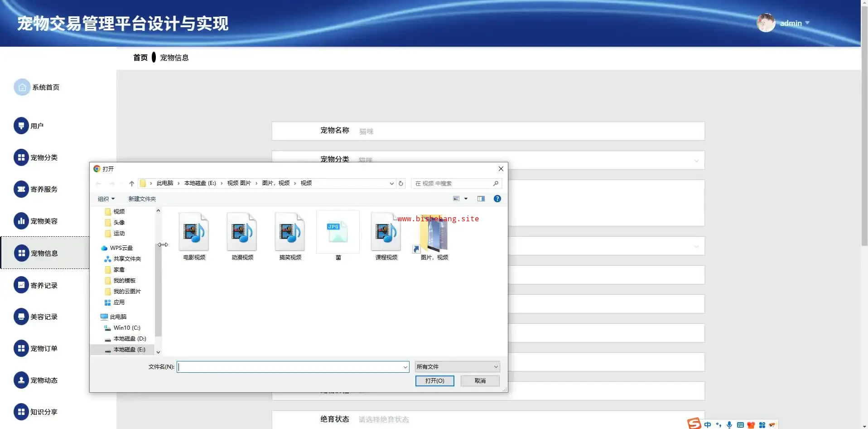Click the 打开(O) button
The image size is (868, 429).
(434, 381)
